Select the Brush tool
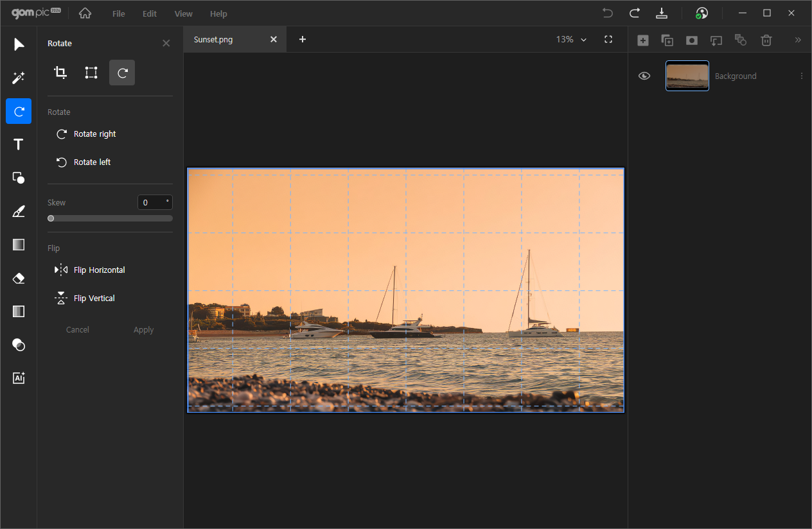Screen dimensions: 812x529 click(x=19, y=211)
